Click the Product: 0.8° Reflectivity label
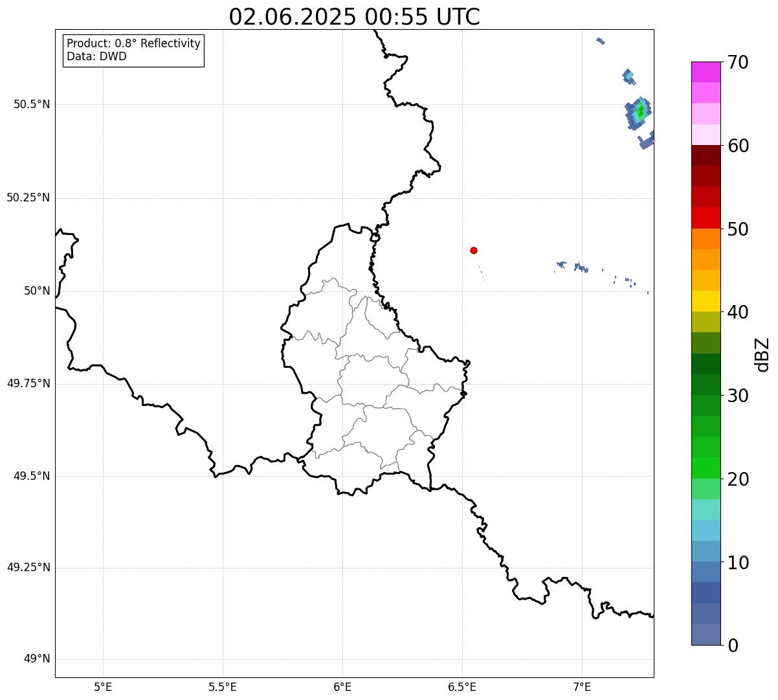 pos(134,43)
